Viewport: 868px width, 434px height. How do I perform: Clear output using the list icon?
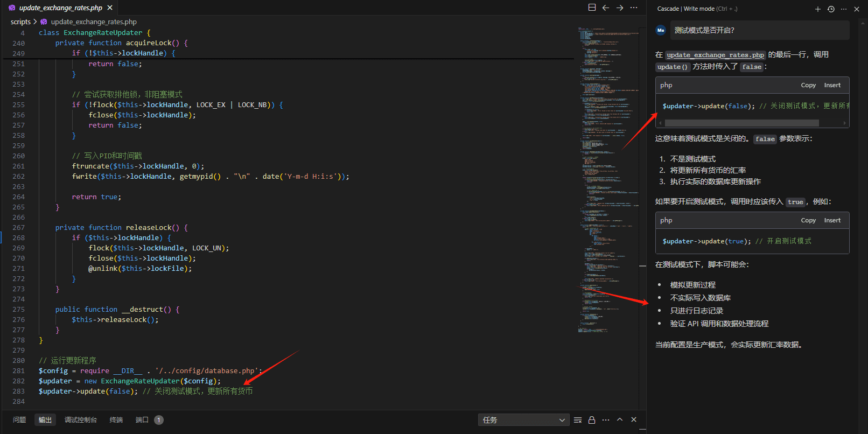pos(578,420)
